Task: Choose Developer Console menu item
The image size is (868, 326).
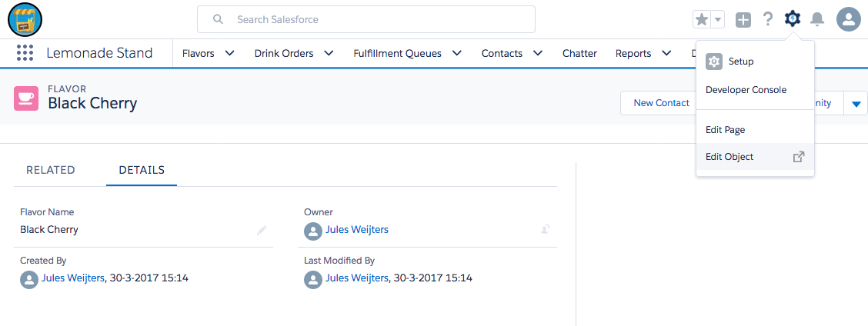Action: [x=746, y=90]
